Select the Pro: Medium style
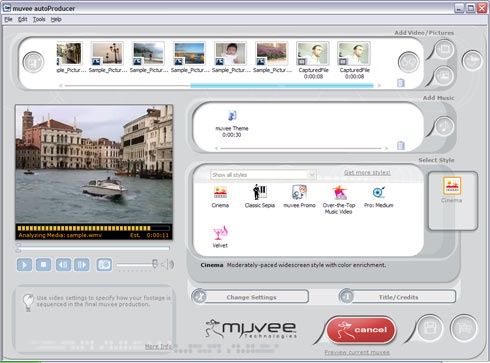This screenshot has width=490, height=363. [x=379, y=197]
